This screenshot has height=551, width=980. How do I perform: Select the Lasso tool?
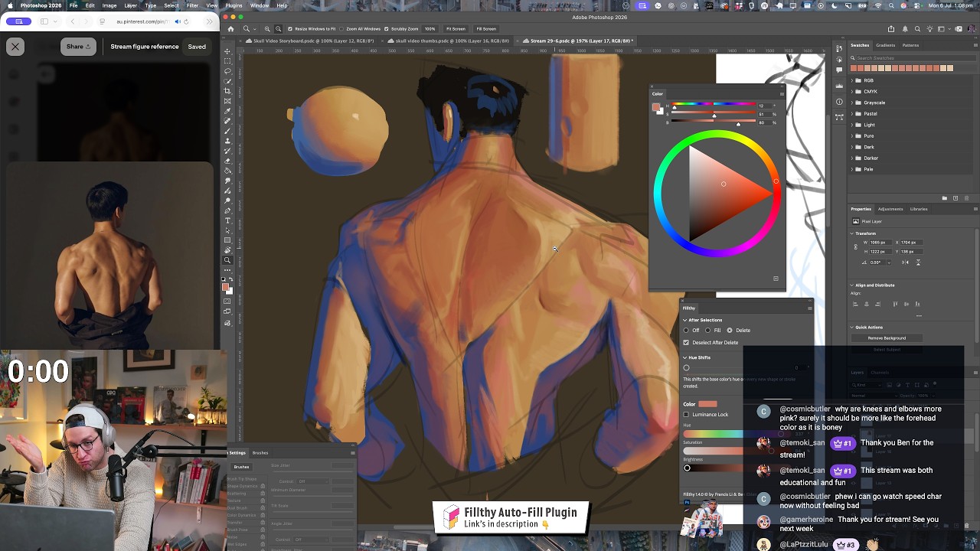[x=227, y=71]
